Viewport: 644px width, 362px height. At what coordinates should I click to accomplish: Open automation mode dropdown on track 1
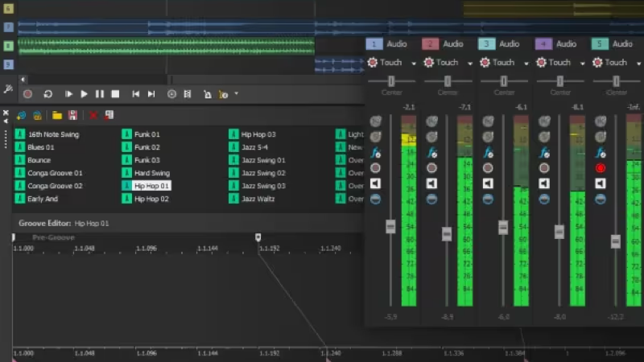point(414,64)
